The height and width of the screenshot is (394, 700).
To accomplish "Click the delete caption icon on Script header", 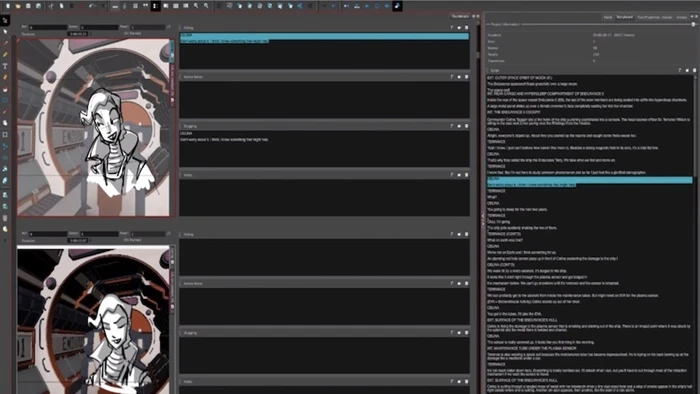I will click(x=695, y=71).
